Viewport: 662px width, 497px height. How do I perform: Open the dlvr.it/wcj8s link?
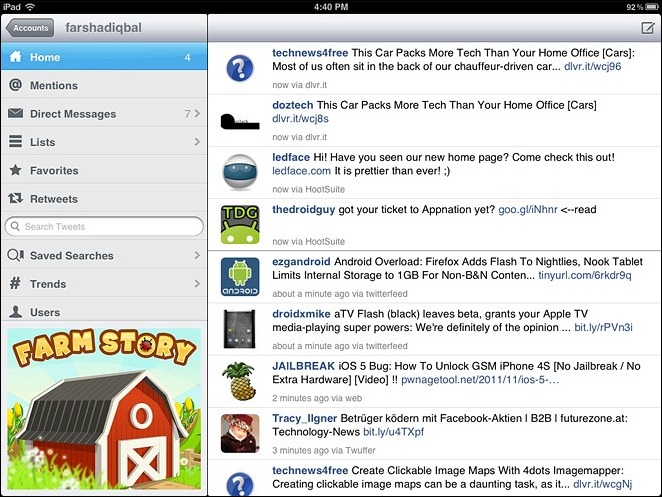pos(300,119)
